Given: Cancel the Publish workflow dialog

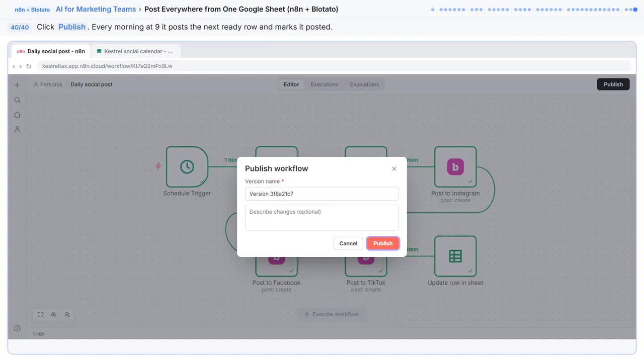Looking at the screenshot, I should coord(348,243).
